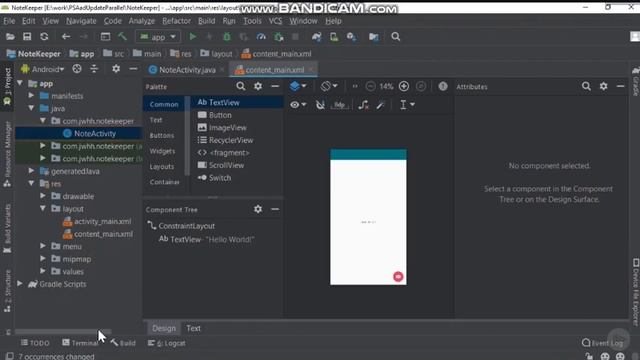Open the view options eye dropdown
The width and height of the screenshot is (640, 360).
[x=298, y=105]
